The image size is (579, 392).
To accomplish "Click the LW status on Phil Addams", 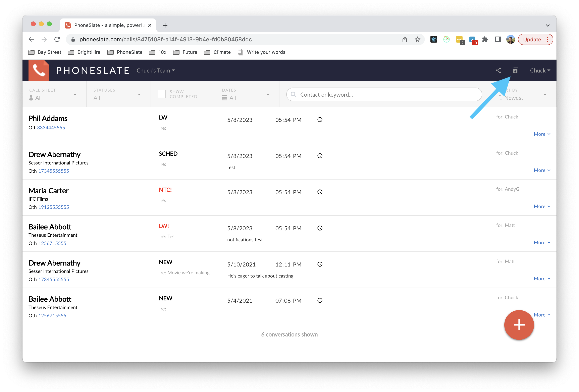I will pyautogui.click(x=163, y=118).
